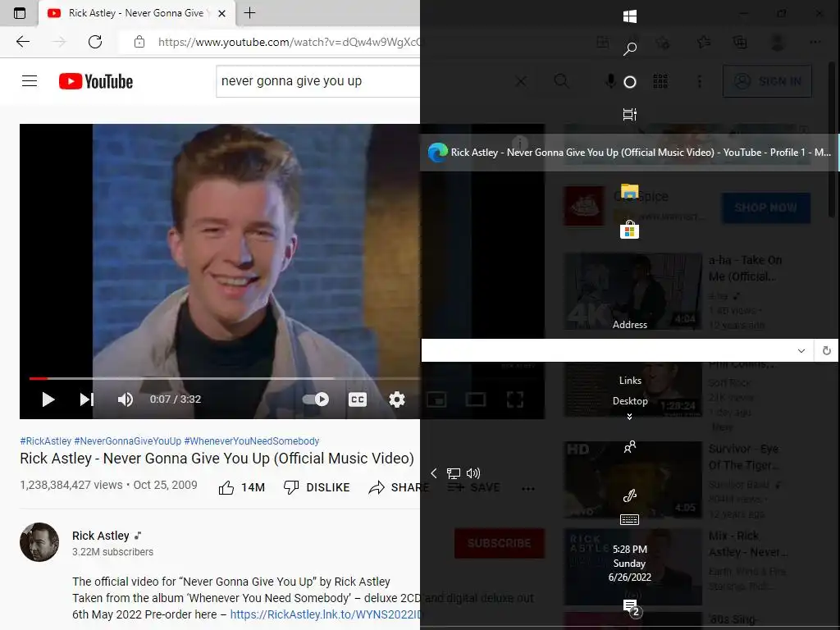840x630 pixels.
Task: Clear the YouTube search query
Action: (x=521, y=81)
